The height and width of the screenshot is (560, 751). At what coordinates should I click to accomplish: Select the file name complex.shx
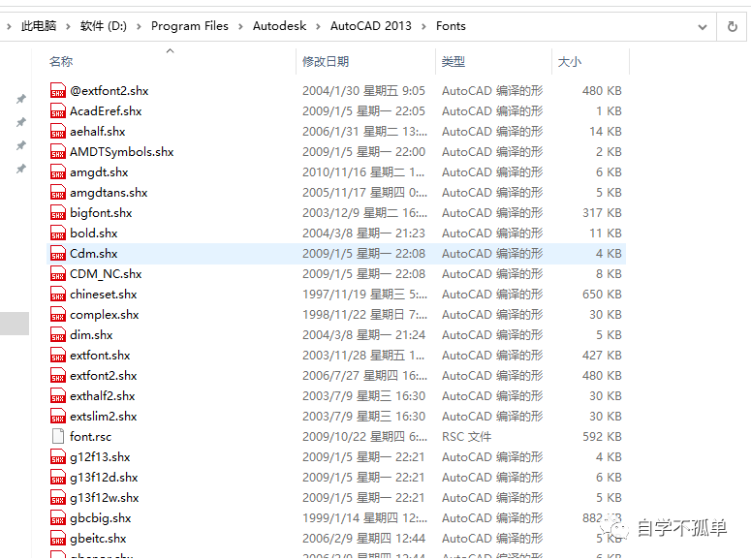[105, 315]
